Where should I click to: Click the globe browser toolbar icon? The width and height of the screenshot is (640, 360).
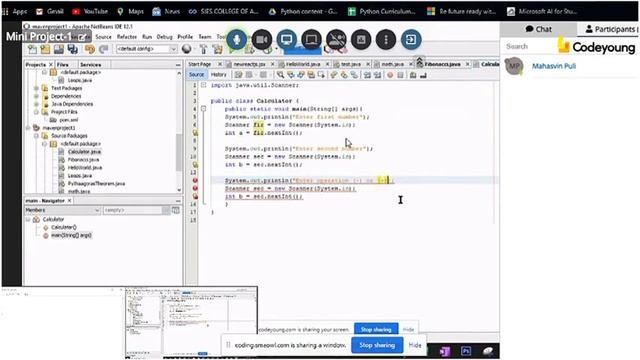coord(187,49)
